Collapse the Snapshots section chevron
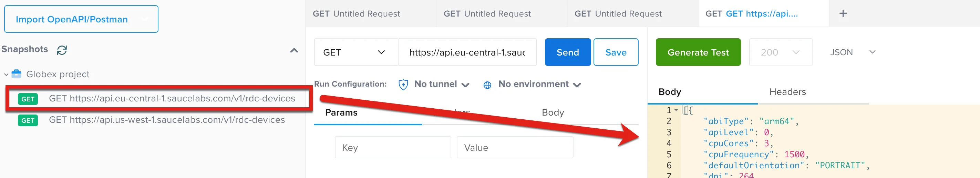The image size is (980, 178). tap(294, 50)
